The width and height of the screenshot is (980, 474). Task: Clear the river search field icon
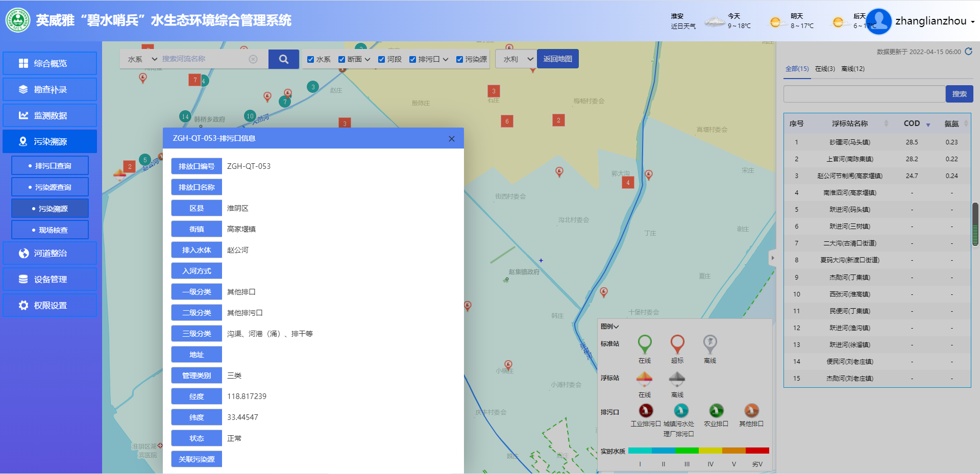(x=253, y=59)
